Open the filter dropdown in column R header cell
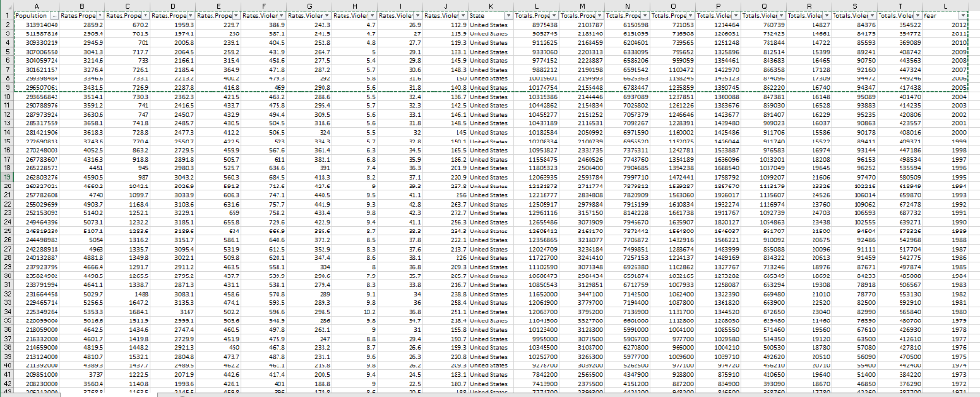 tap(826, 14)
